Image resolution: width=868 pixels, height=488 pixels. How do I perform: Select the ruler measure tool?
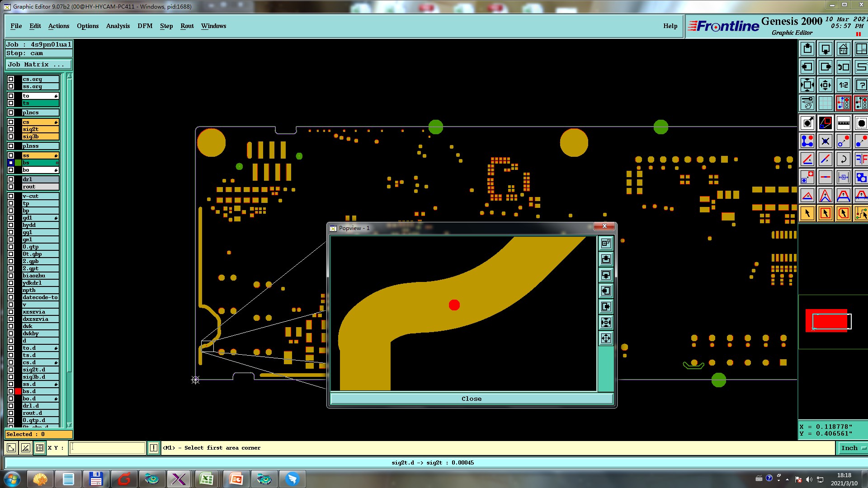coord(843,123)
